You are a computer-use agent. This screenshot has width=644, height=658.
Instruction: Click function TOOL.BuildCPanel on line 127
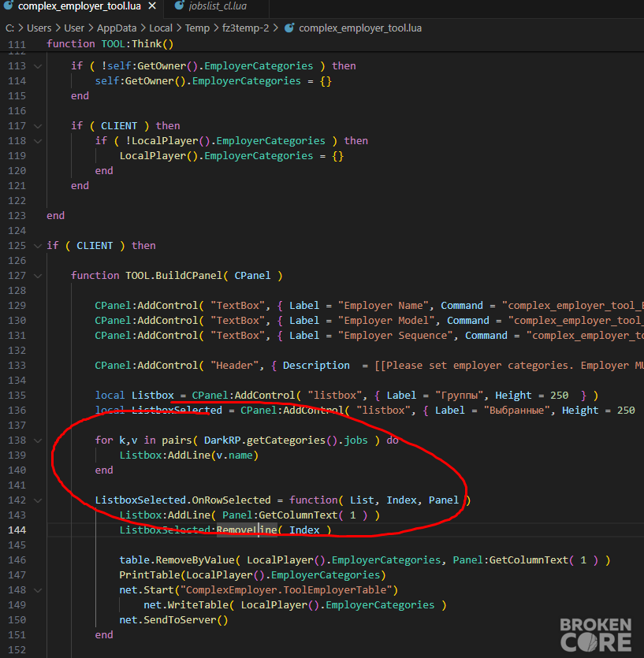click(x=146, y=276)
